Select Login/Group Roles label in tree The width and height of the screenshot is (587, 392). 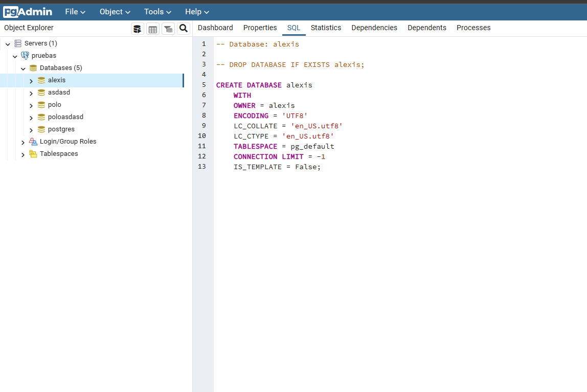68,142
